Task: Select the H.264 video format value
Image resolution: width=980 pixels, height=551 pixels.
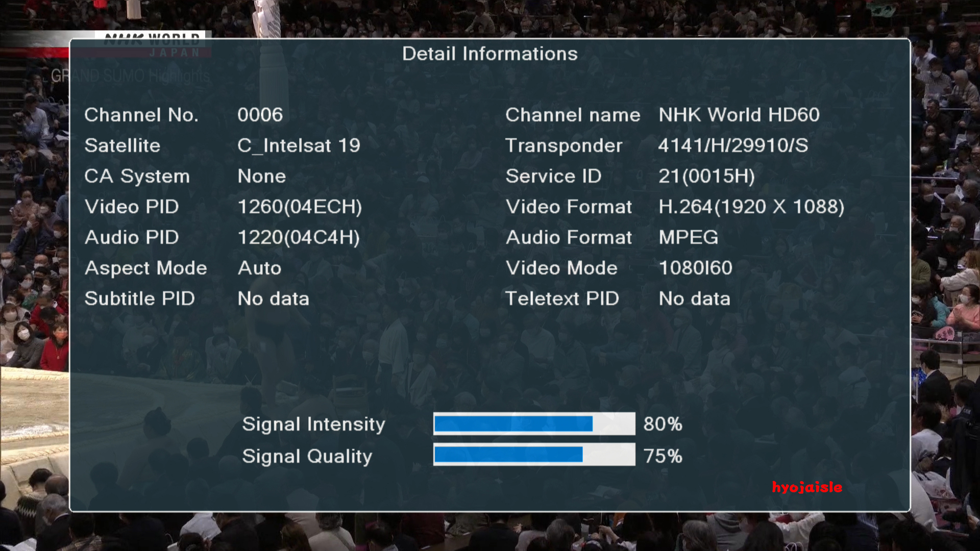Action: pyautogui.click(x=751, y=207)
